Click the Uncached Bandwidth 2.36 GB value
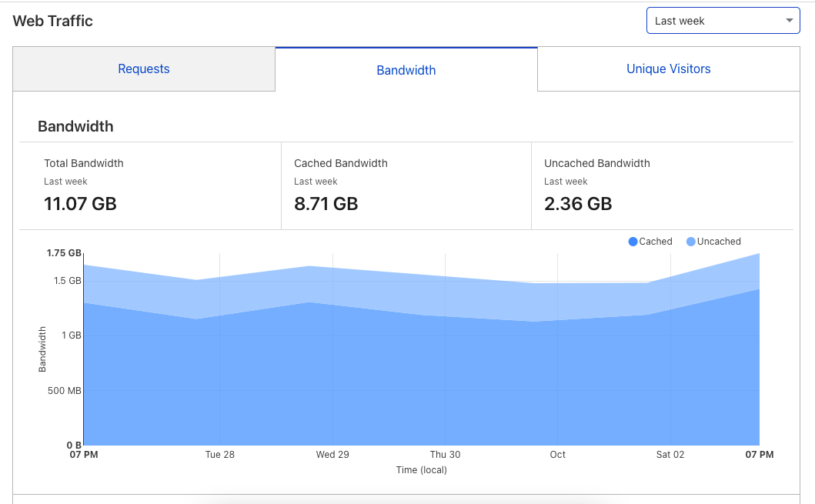The width and height of the screenshot is (815, 504). click(577, 204)
